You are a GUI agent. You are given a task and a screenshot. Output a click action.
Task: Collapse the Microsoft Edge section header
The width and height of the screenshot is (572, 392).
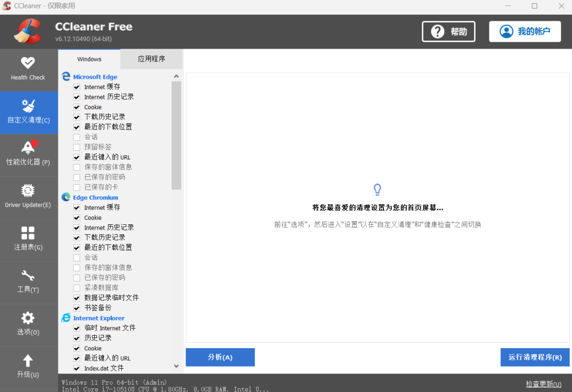[x=95, y=77]
